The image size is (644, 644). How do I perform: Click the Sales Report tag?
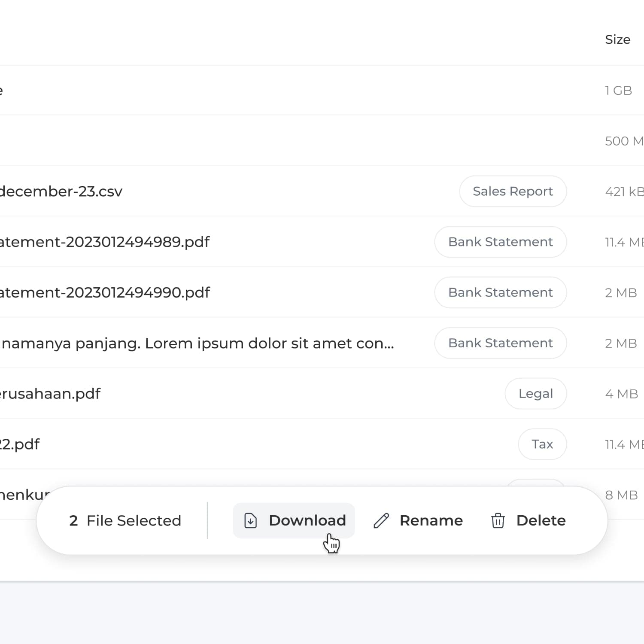click(x=513, y=191)
